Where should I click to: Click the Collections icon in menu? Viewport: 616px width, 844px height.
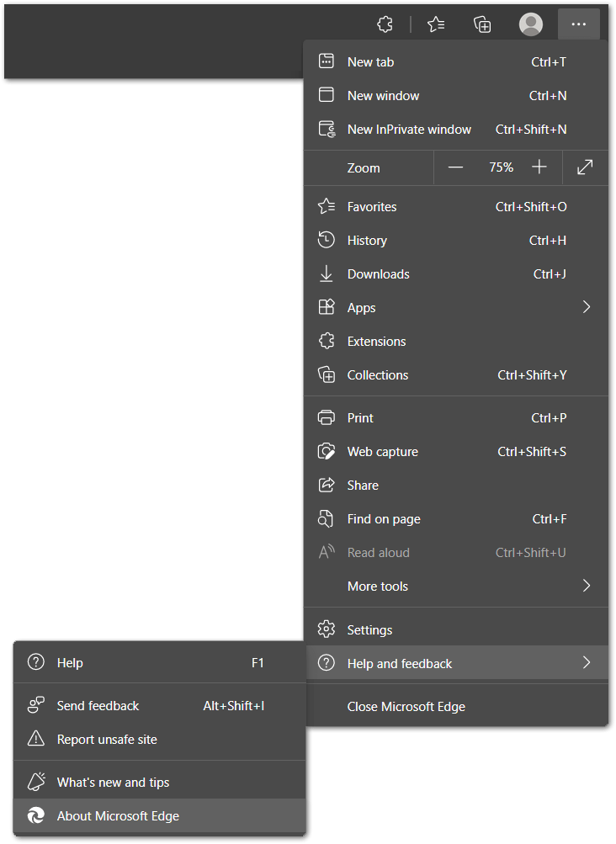[327, 374]
